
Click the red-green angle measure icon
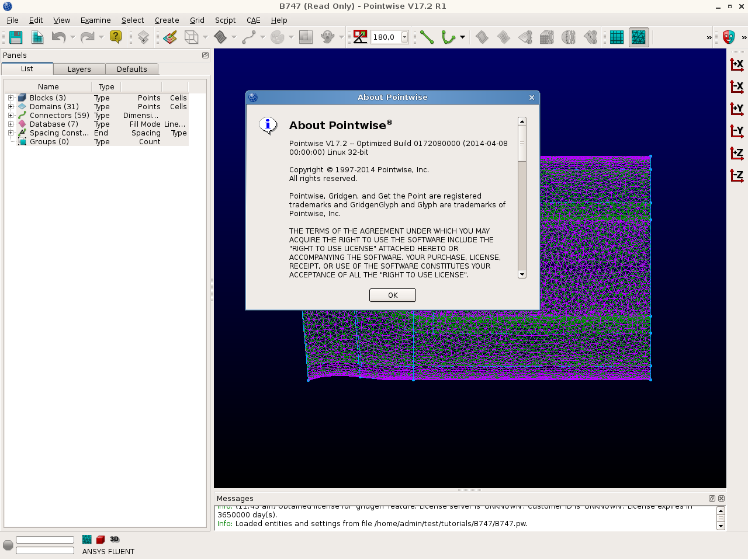point(361,37)
